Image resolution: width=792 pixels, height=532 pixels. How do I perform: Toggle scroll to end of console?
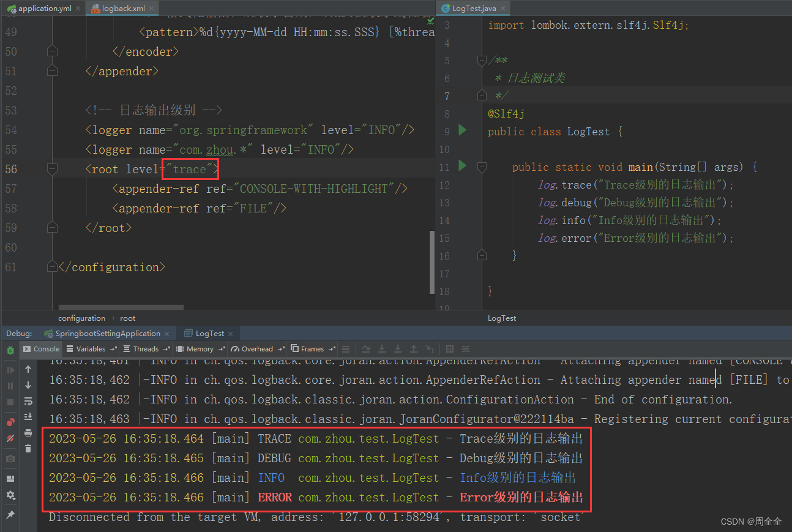point(28,417)
